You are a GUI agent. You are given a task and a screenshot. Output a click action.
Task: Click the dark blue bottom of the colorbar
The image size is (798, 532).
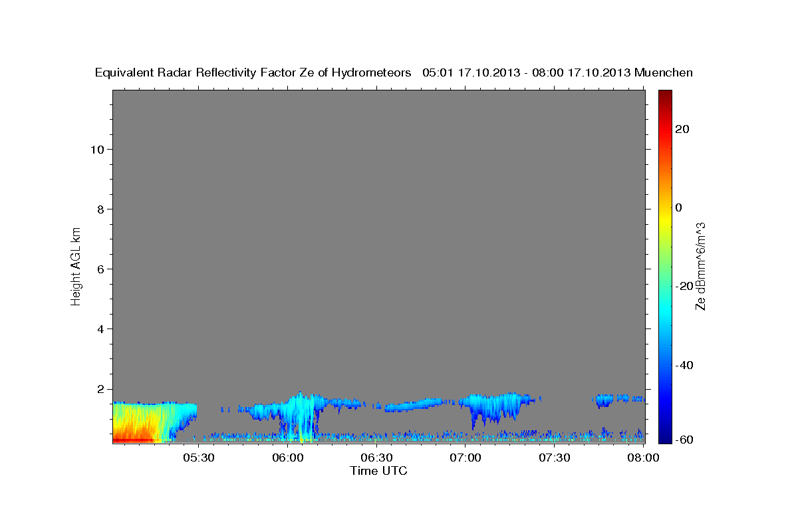point(665,438)
